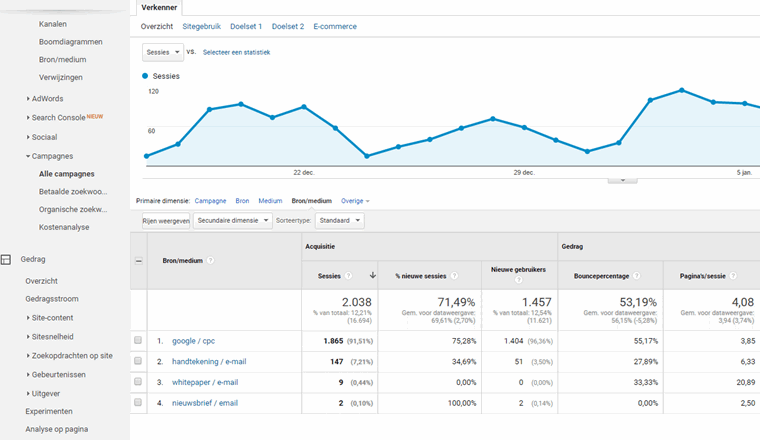Click the help icon beside Sessies column
The image size is (760, 440).
point(349,275)
